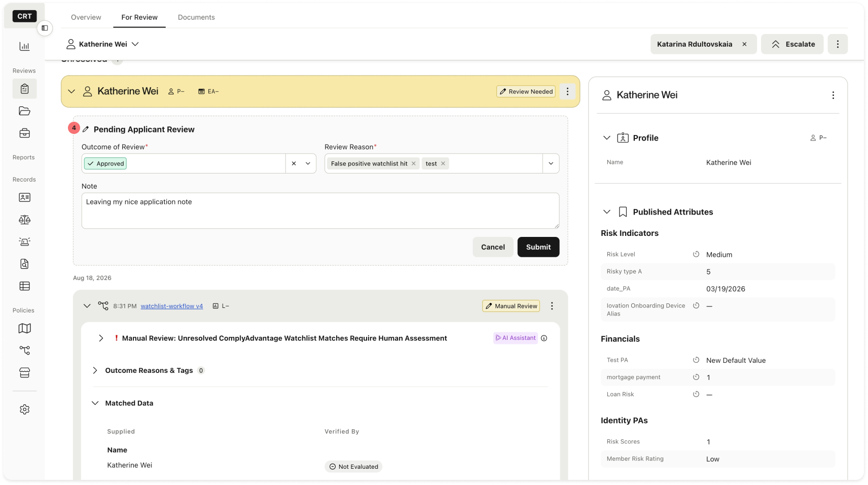This screenshot has width=868, height=485.
Task: Open the storefront sidebar icon
Action: pyautogui.click(x=24, y=373)
